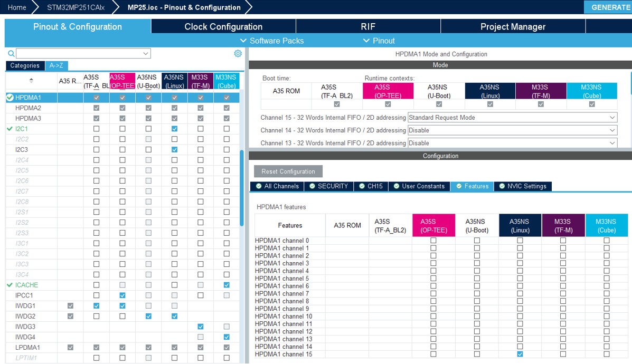Click the grayed 'I2C2' peripheral entry
The width and height of the screenshot is (632, 364).
22,139
